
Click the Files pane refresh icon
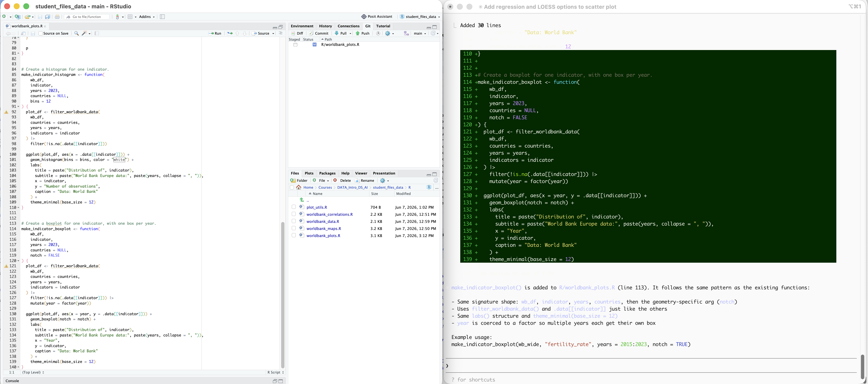pos(436,181)
